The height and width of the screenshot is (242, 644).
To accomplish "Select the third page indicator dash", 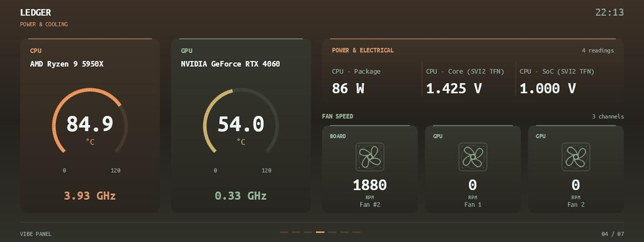I will point(308,232).
